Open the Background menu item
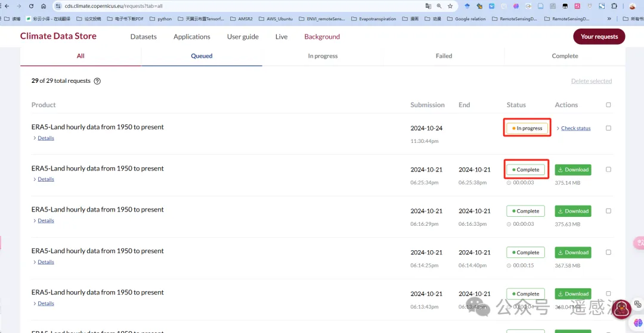Screen dimensions: 644x333 click(322, 37)
